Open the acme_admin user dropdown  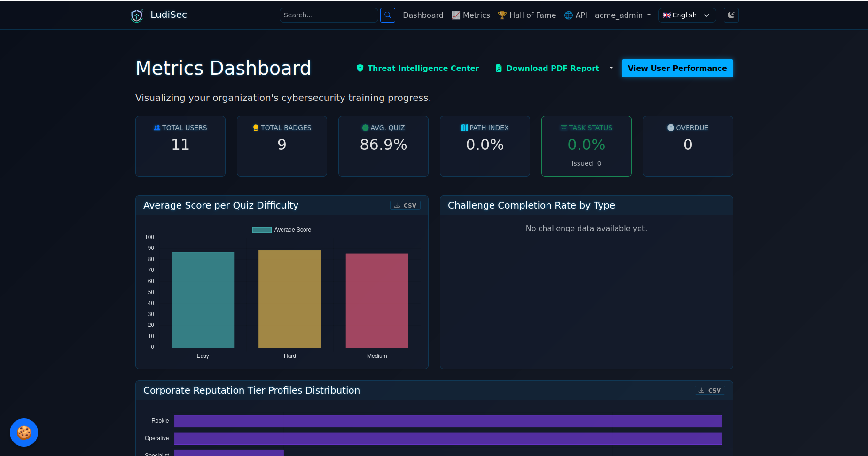click(623, 15)
